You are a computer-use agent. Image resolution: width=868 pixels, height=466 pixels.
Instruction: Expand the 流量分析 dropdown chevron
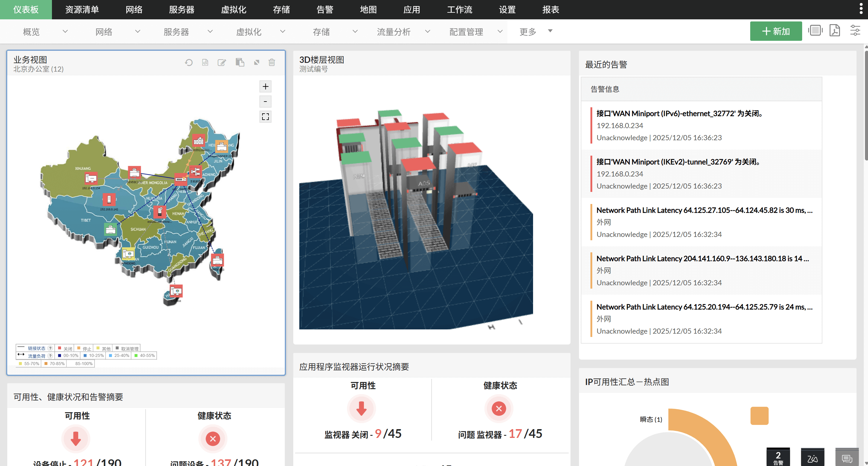tap(428, 31)
